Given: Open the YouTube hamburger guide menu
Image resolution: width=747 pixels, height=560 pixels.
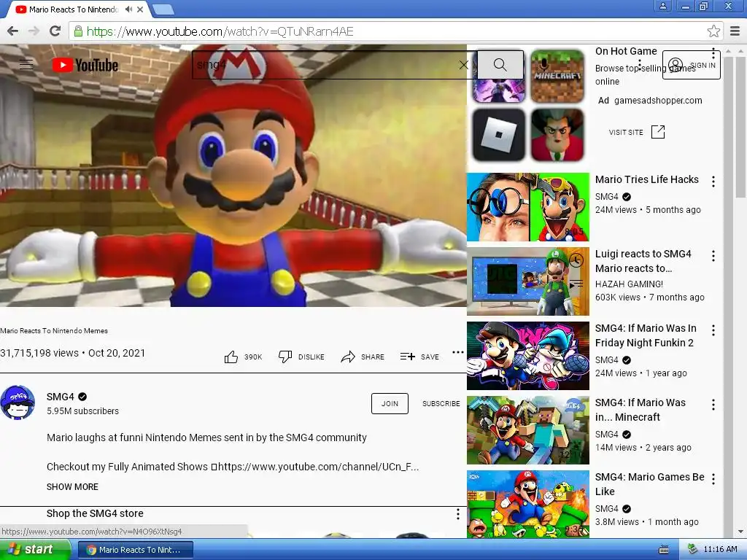Looking at the screenshot, I should click(26, 64).
